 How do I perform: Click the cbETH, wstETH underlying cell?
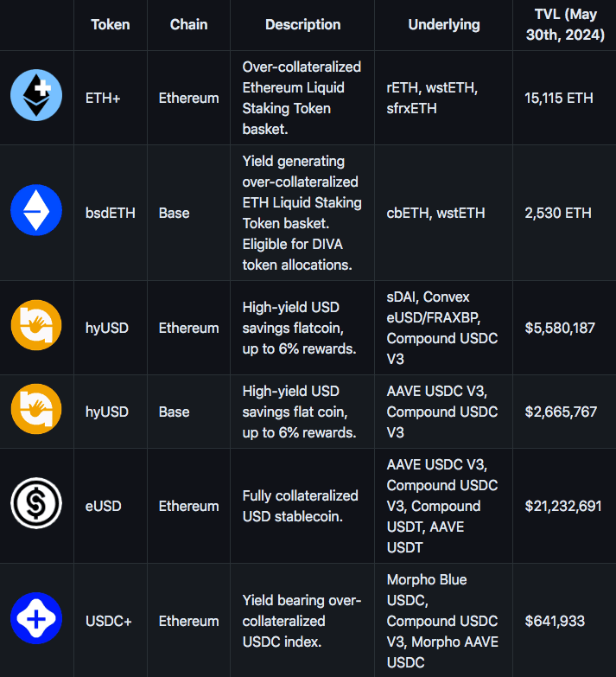(435, 214)
